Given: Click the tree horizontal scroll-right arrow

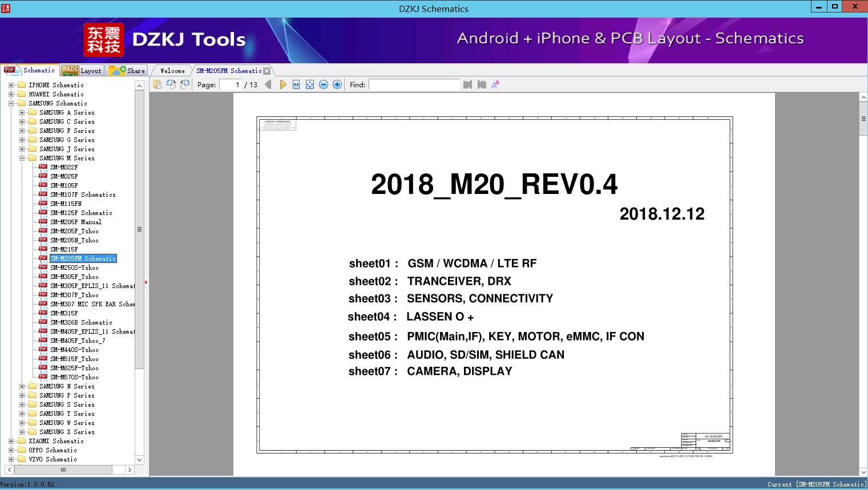Looking at the screenshot, I should coord(130,469).
